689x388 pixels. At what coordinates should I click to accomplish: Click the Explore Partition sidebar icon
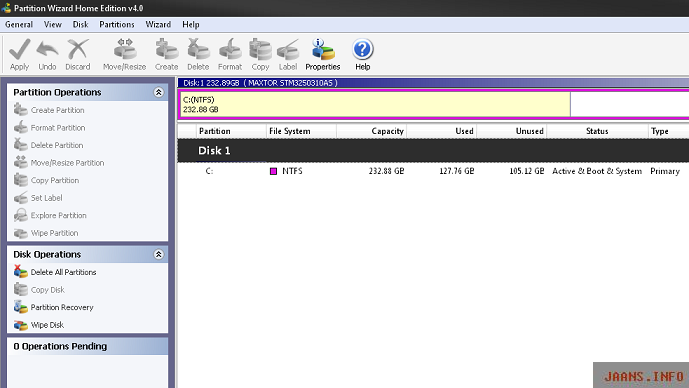20,215
